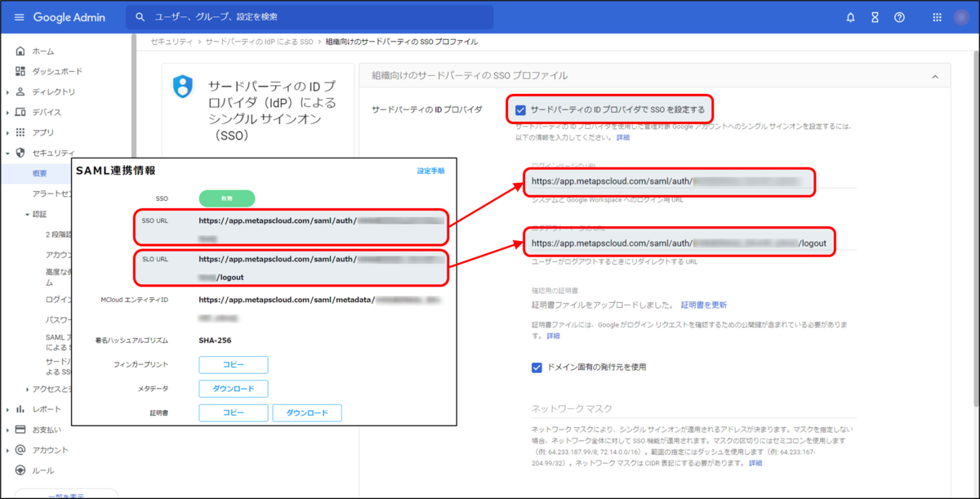Click 詳細 link under the network mask description
The height and width of the screenshot is (499, 980).
(755, 463)
